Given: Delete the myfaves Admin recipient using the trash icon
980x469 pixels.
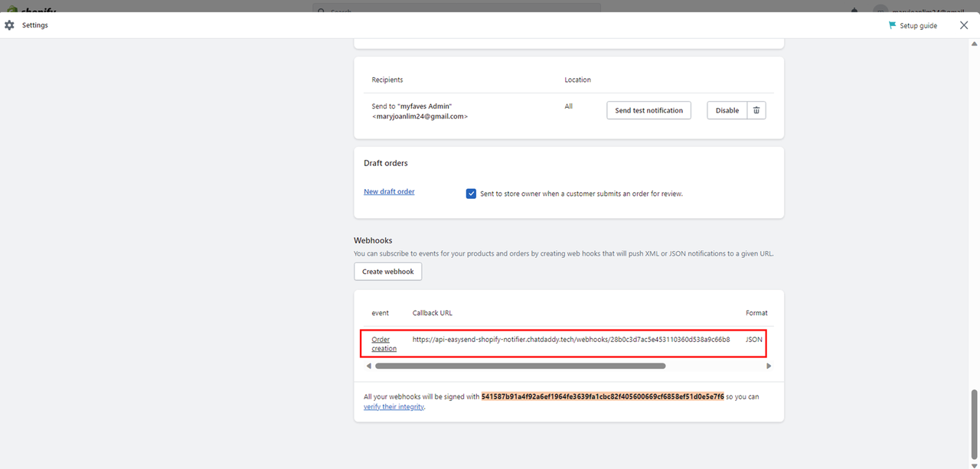Looking at the screenshot, I should (x=756, y=110).
